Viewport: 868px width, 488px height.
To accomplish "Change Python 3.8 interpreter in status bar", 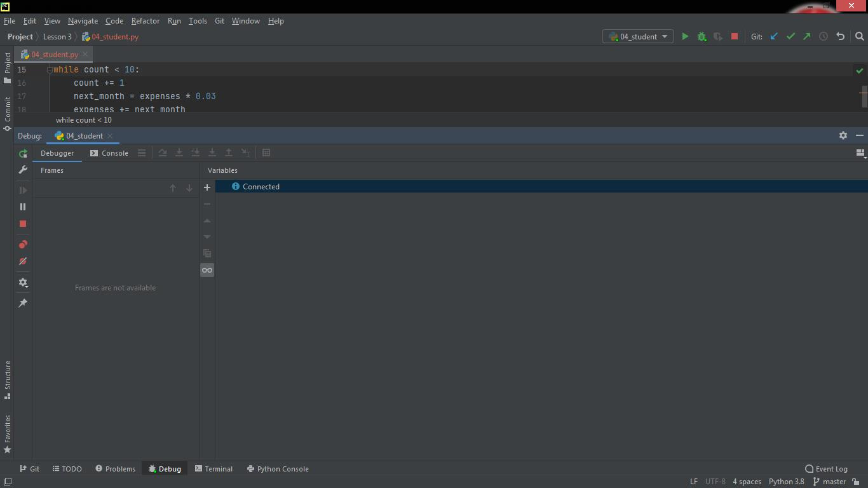I will coord(786,482).
